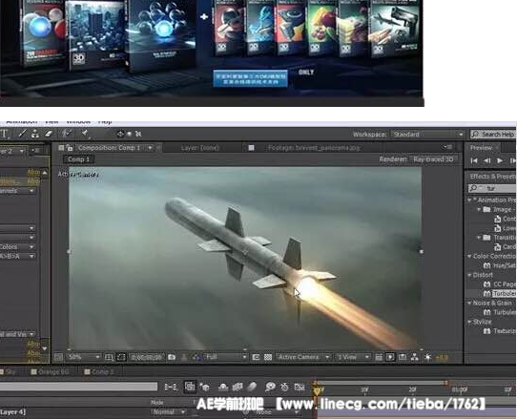
Task: Open the 50% magnification dropdown
Action: (x=84, y=357)
